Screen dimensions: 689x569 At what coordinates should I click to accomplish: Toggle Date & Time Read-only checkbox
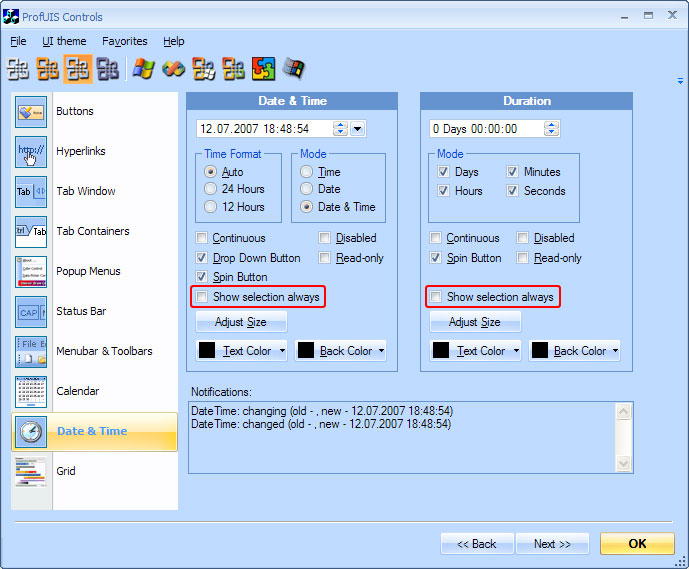324,257
